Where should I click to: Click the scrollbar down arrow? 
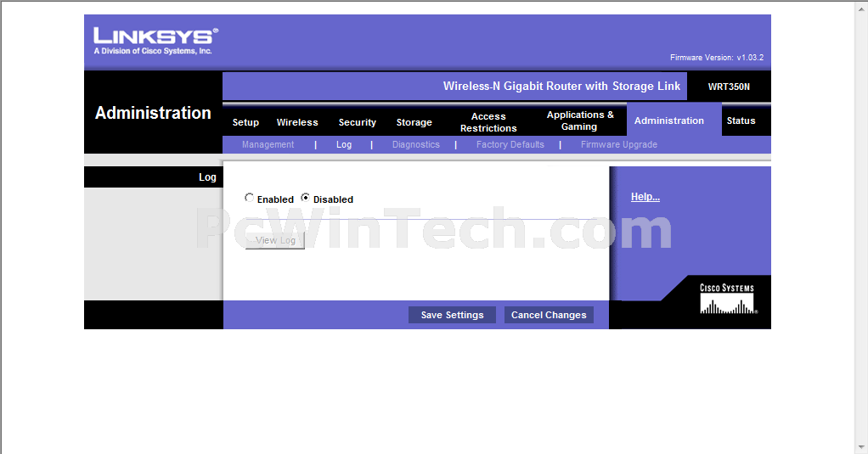pos(862,447)
